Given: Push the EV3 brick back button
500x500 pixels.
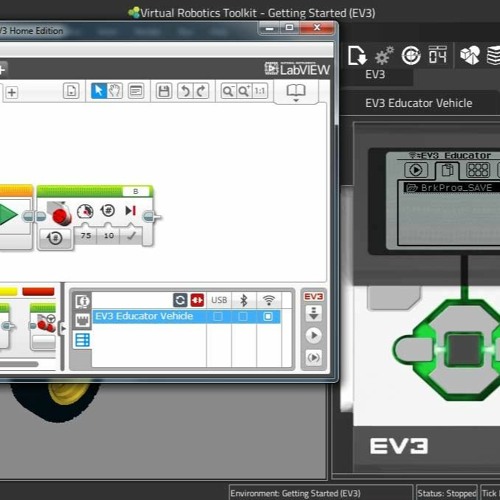Looking at the screenshot, I should 393,297.
